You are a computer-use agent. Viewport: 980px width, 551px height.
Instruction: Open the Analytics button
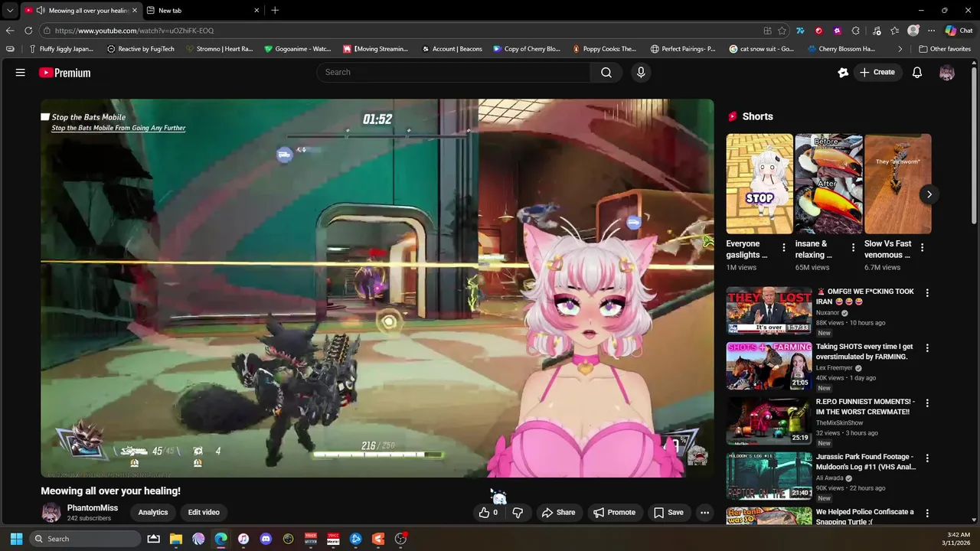tap(153, 513)
